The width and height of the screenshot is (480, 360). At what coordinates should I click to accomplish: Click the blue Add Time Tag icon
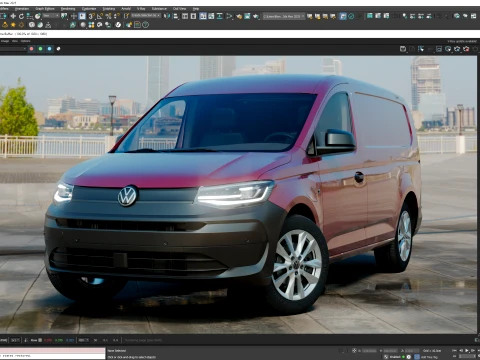point(417,357)
